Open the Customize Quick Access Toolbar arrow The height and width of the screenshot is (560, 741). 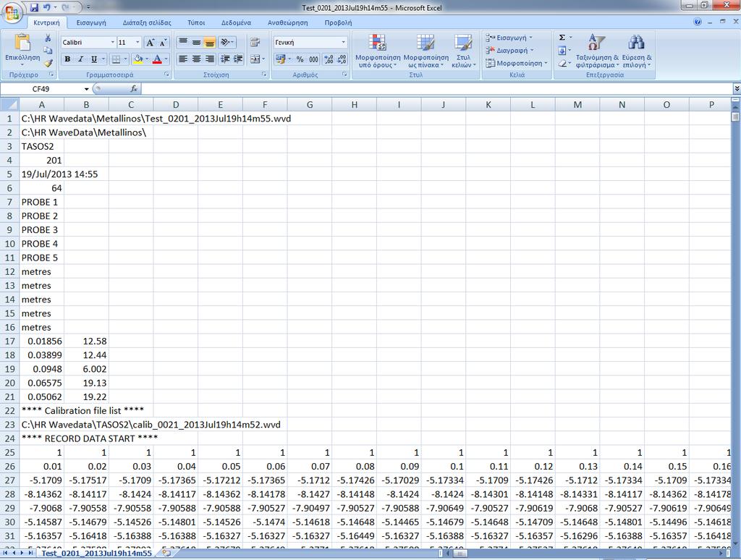[x=88, y=7]
